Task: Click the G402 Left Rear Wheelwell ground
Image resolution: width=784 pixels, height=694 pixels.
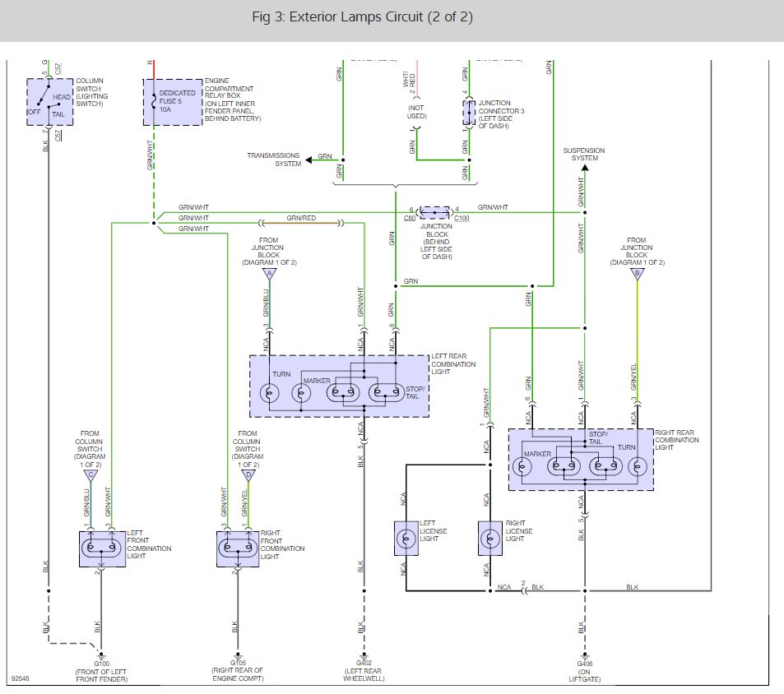Action: (364, 655)
